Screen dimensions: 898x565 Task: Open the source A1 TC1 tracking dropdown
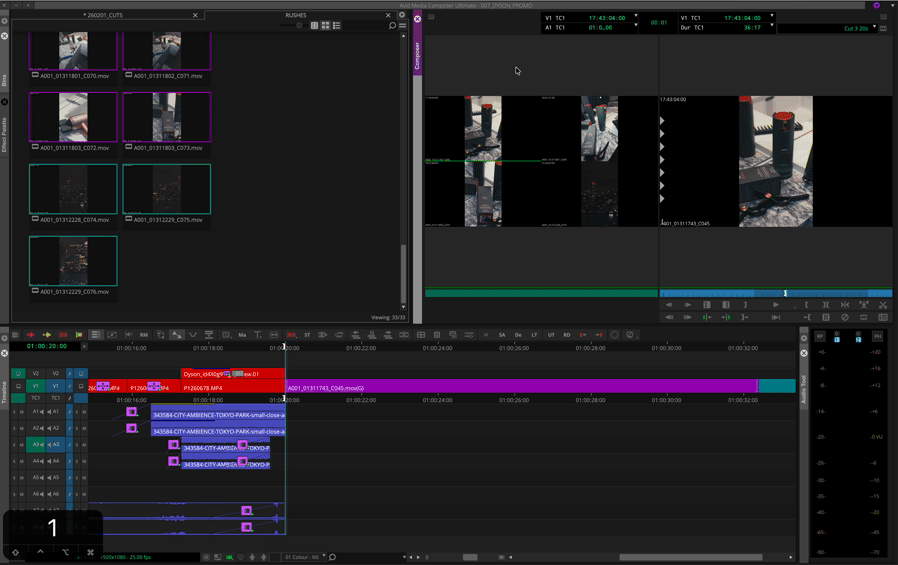(636, 25)
